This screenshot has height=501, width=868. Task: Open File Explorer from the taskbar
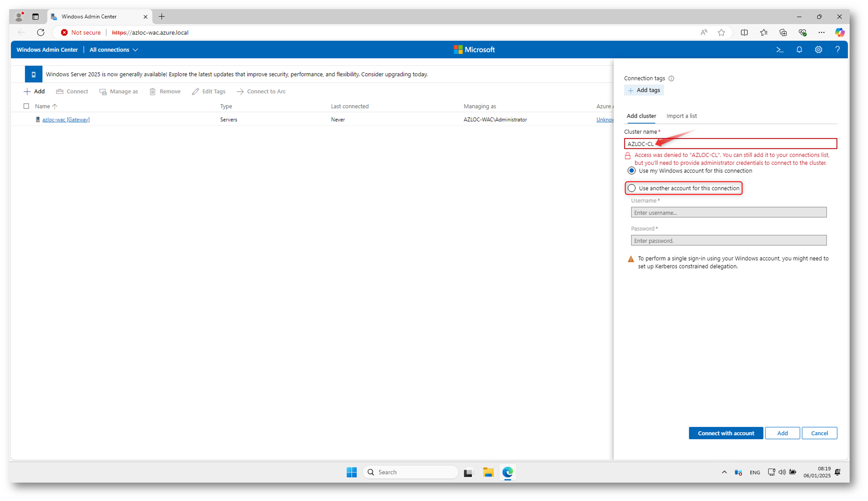tap(488, 472)
